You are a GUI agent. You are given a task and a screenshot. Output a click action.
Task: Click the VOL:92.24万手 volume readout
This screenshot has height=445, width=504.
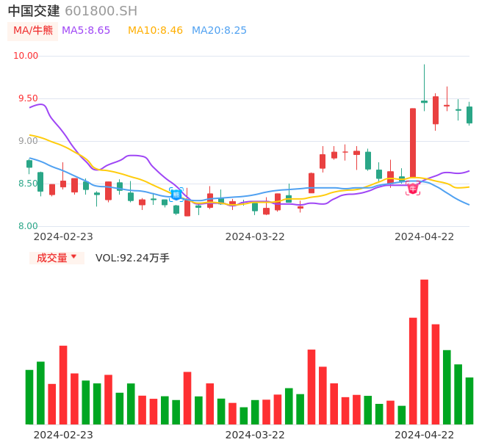coord(132,258)
